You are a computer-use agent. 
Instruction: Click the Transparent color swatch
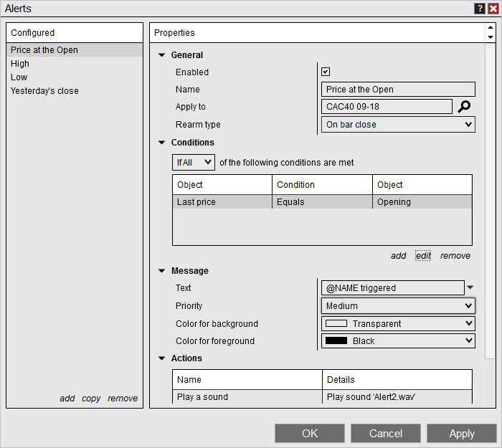(x=336, y=323)
